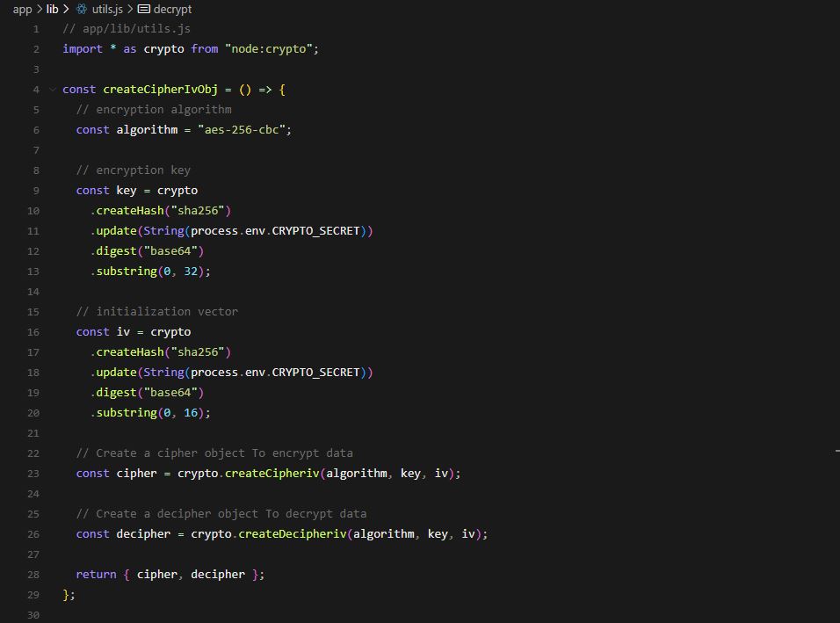
Task: Click the overview ruler marker at right edge
Action: [836, 451]
